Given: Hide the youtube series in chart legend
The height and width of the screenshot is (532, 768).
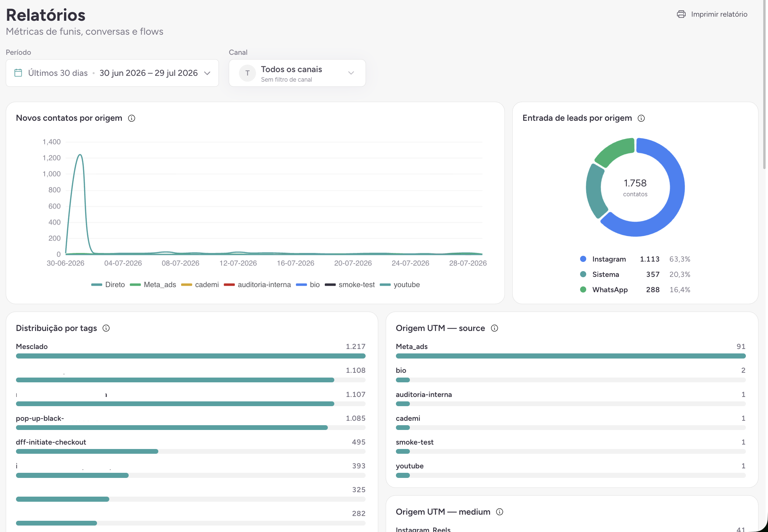Looking at the screenshot, I should click(x=400, y=285).
